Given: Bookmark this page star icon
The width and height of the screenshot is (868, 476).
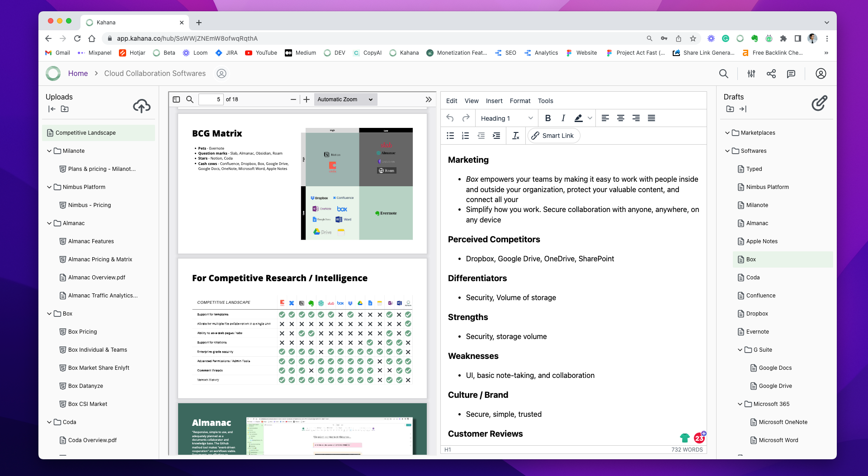Looking at the screenshot, I should 693,38.
